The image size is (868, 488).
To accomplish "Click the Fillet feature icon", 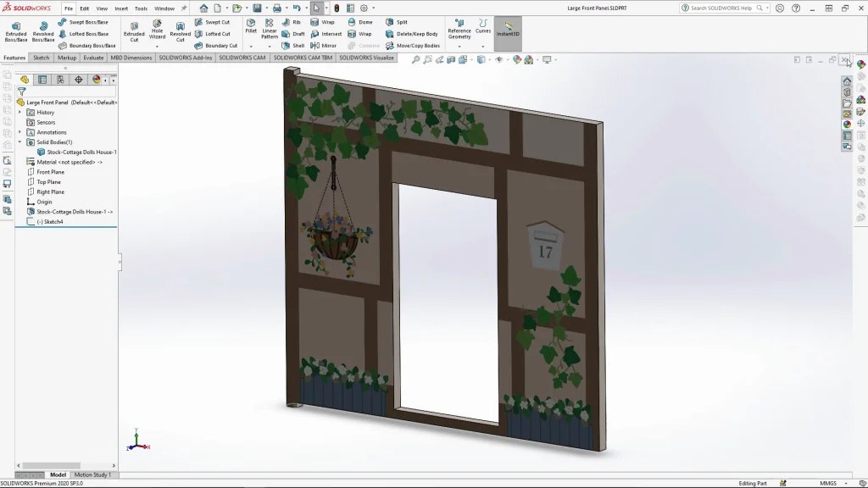I will [251, 25].
